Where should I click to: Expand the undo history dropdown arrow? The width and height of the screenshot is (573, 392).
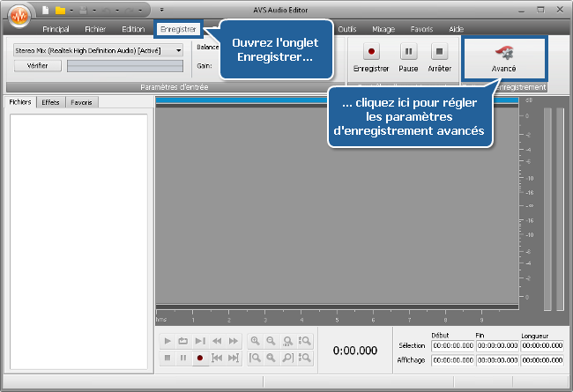(x=117, y=11)
